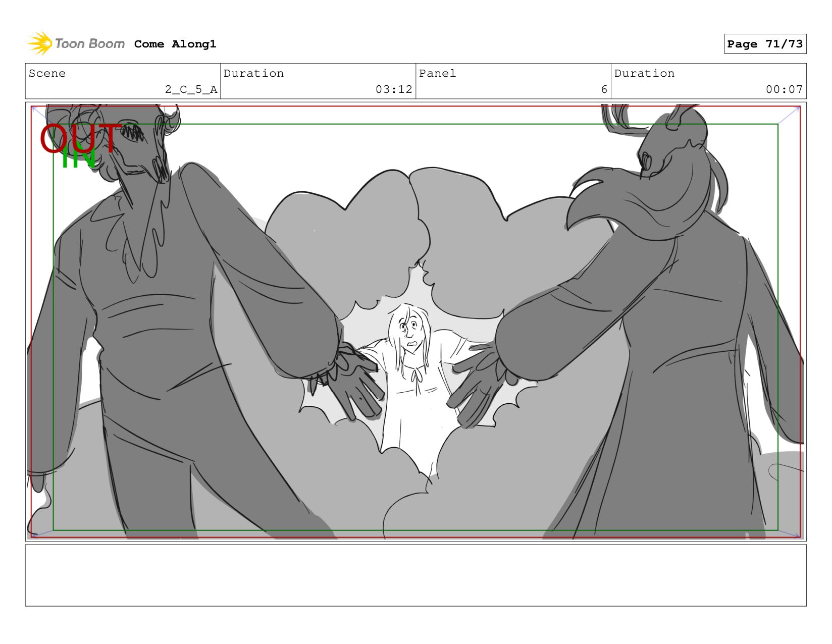Click the empty notes box below the panel
The width and height of the screenshot is (832, 644).
point(415,575)
